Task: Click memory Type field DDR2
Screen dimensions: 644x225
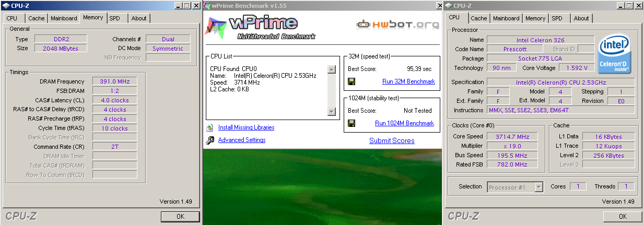Action: [x=61, y=39]
